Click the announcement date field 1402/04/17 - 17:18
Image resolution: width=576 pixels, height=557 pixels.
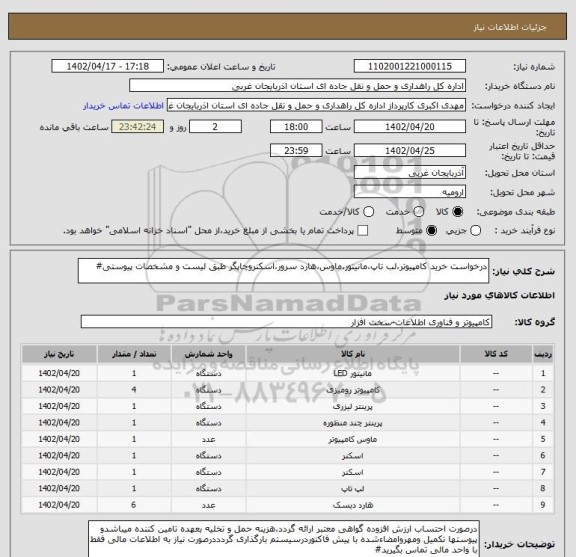(108, 67)
